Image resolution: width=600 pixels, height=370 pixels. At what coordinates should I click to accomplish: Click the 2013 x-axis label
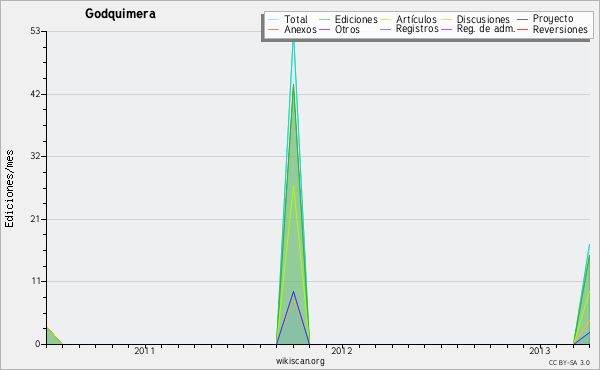point(540,351)
